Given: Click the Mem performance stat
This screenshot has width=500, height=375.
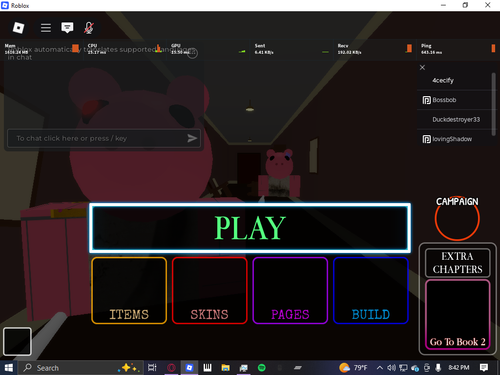Looking at the screenshot, I should [42, 49].
